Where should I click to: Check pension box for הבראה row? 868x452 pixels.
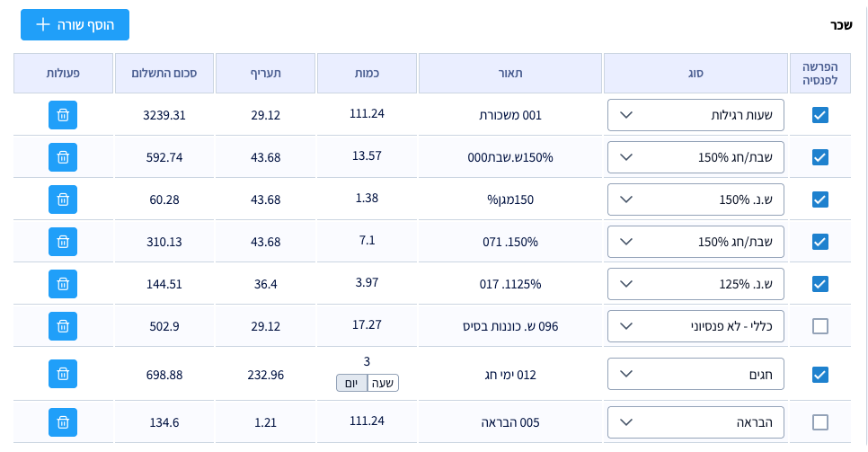tap(819, 422)
